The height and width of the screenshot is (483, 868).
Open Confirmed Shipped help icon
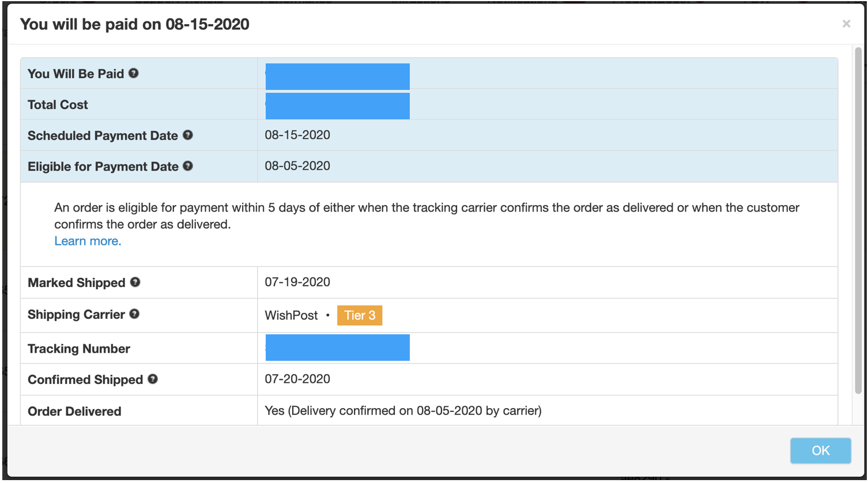tap(153, 379)
